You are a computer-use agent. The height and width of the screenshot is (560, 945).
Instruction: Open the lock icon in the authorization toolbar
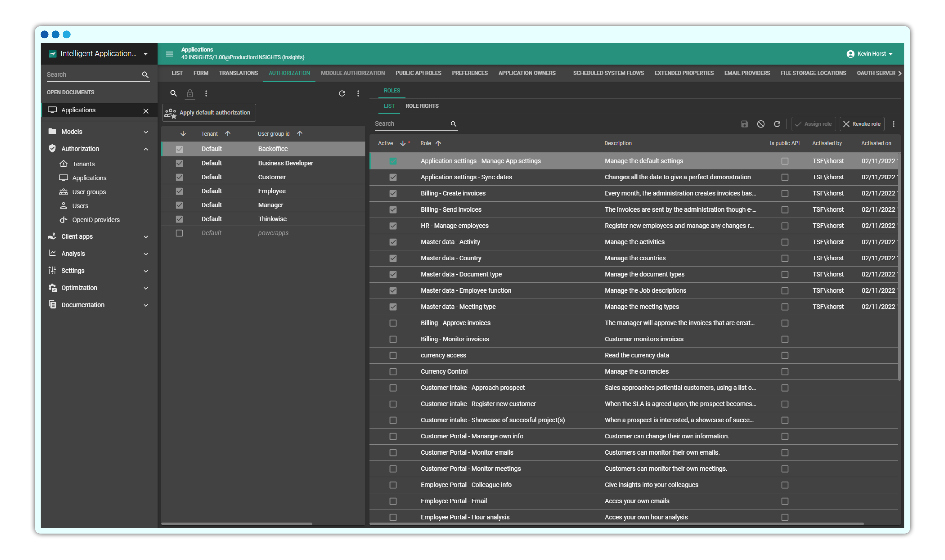pos(190,93)
